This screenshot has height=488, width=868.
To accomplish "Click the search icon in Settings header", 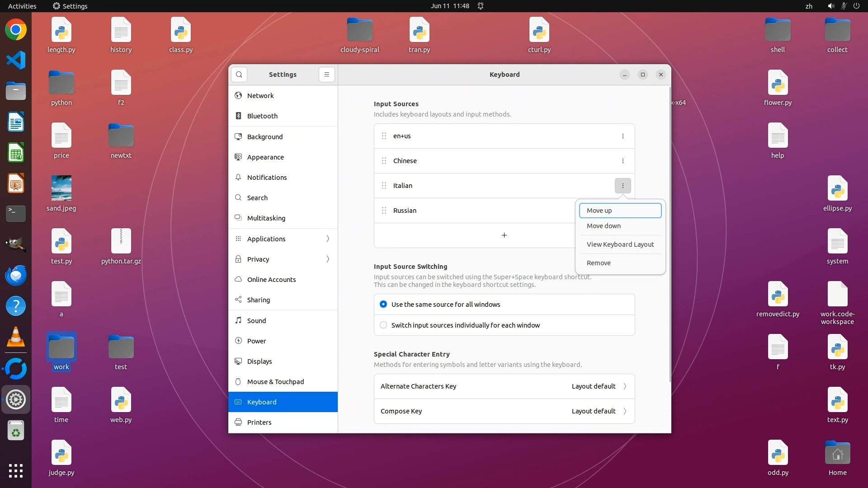I will [239, 75].
